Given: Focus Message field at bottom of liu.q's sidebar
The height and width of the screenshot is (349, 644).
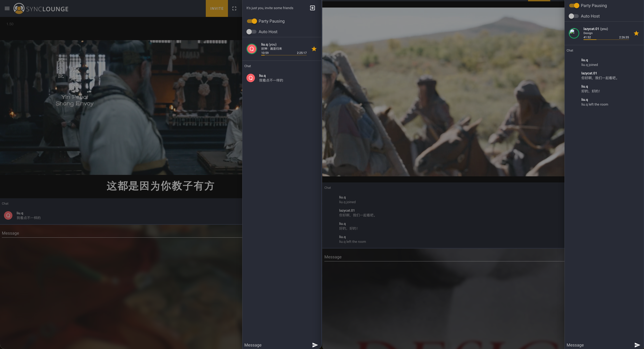Looking at the screenshot, I should pyautogui.click(x=277, y=345).
